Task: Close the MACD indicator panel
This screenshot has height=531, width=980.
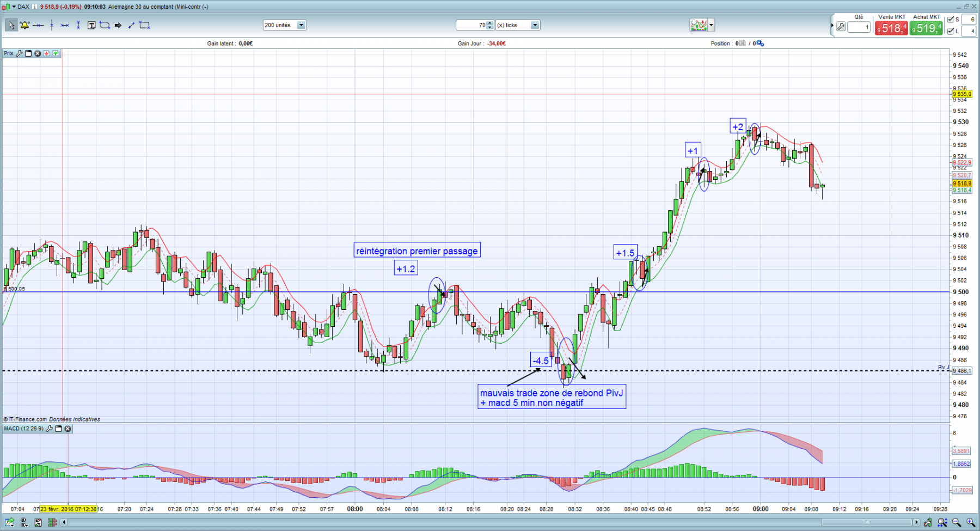Action: (x=68, y=429)
